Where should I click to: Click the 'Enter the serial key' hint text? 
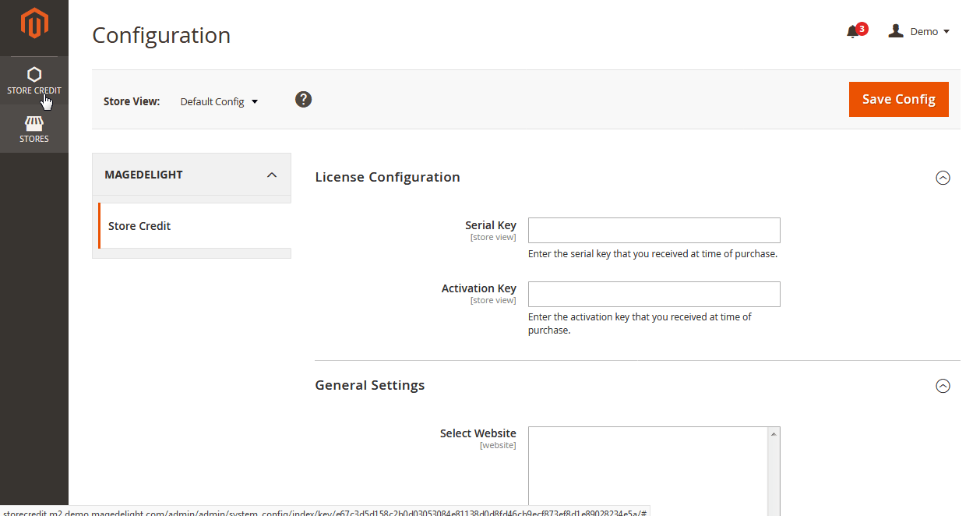(653, 254)
